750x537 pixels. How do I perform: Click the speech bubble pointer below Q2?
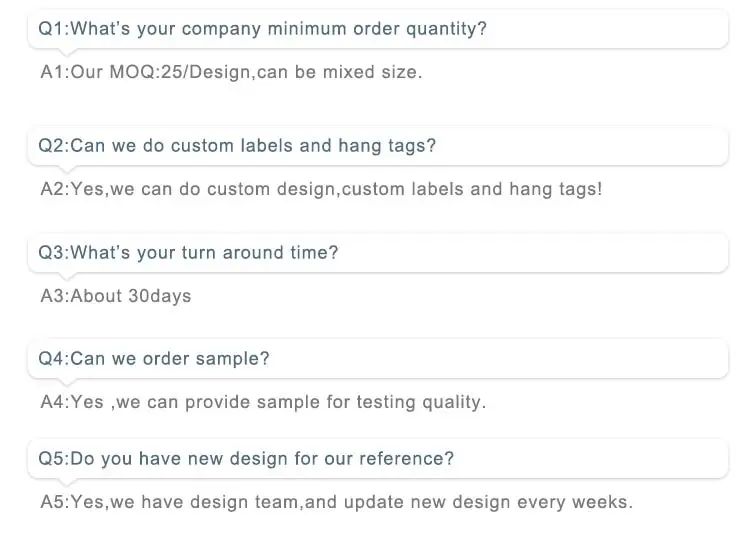(66, 169)
